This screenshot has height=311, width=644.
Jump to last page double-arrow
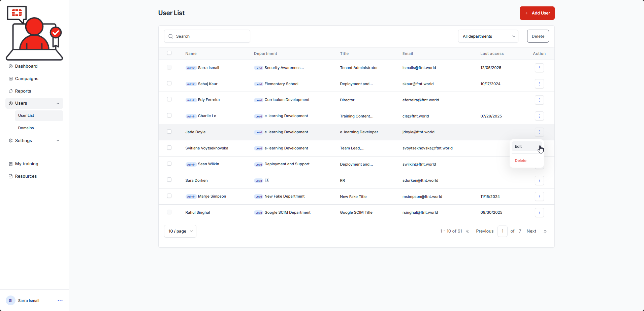[x=545, y=231]
